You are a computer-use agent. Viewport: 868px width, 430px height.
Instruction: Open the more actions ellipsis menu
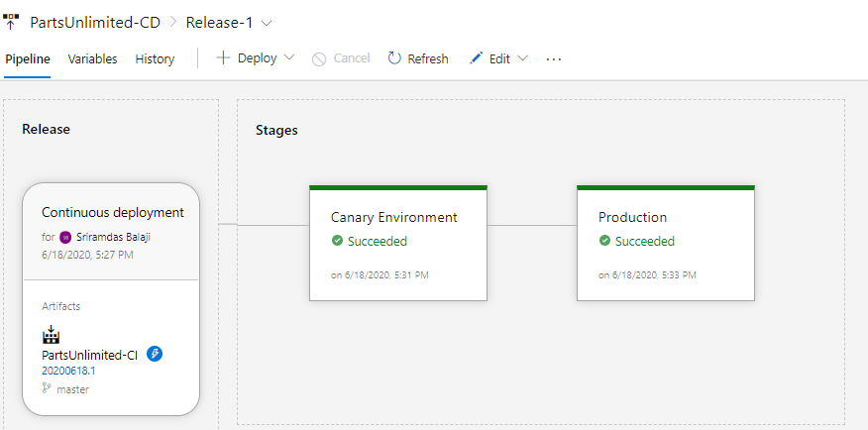point(554,58)
